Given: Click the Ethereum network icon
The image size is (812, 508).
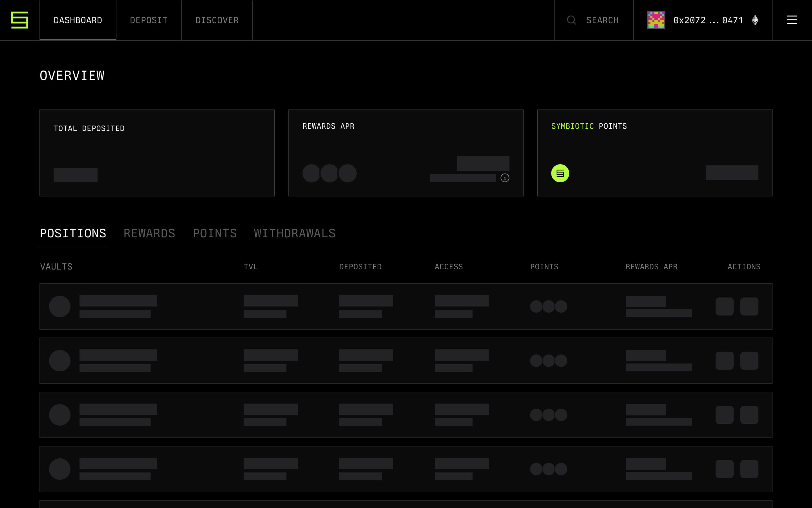Looking at the screenshot, I should point(755,20).
